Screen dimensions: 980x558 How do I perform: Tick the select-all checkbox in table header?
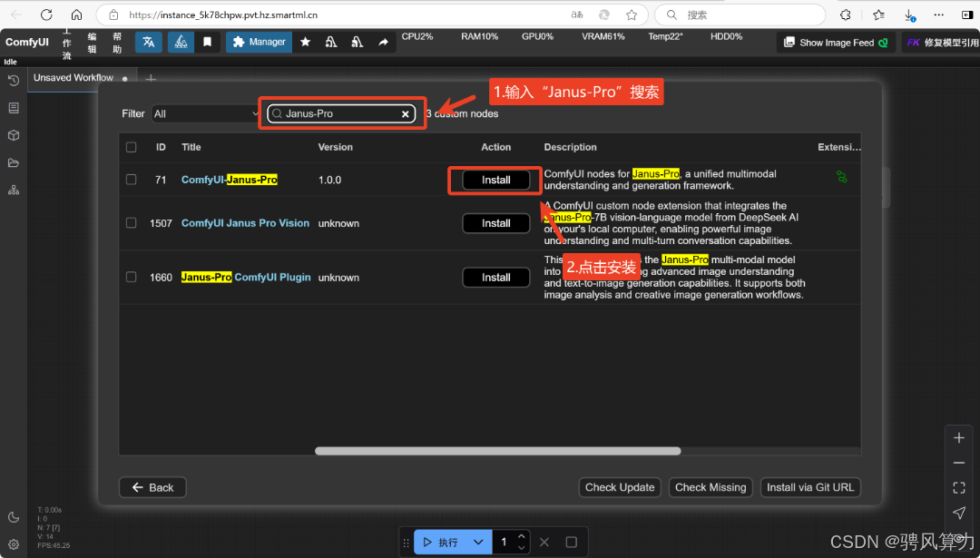tap(131, 148)
